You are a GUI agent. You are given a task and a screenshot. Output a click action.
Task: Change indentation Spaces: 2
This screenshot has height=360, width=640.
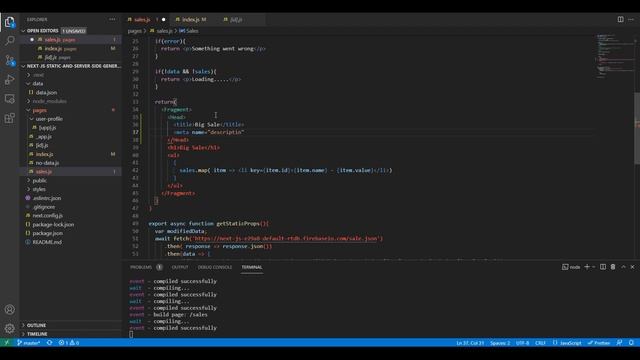pos(500,342)
